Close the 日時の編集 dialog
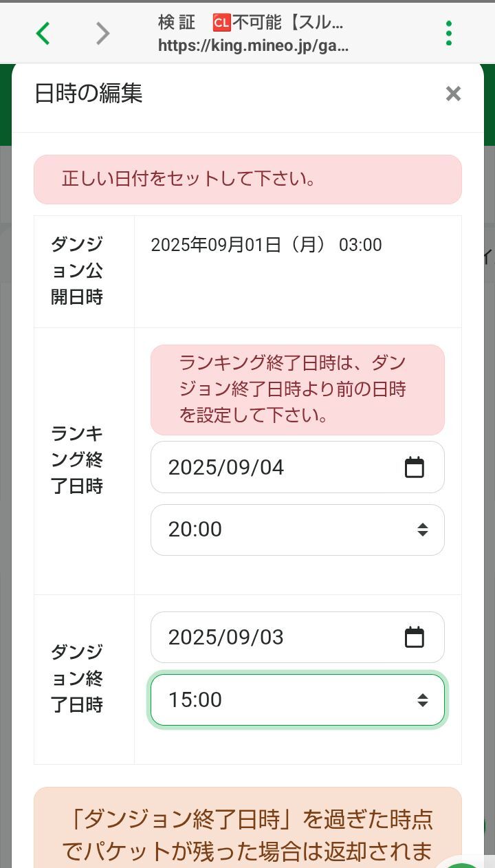Screen dimensions: 495x868 pyautogui.click(x=453, y=94)
